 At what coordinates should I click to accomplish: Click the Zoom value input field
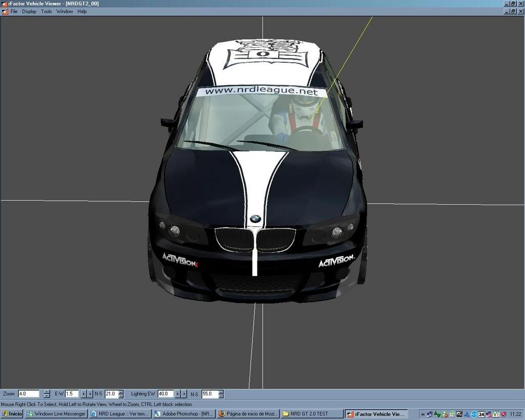click(29, 394)
